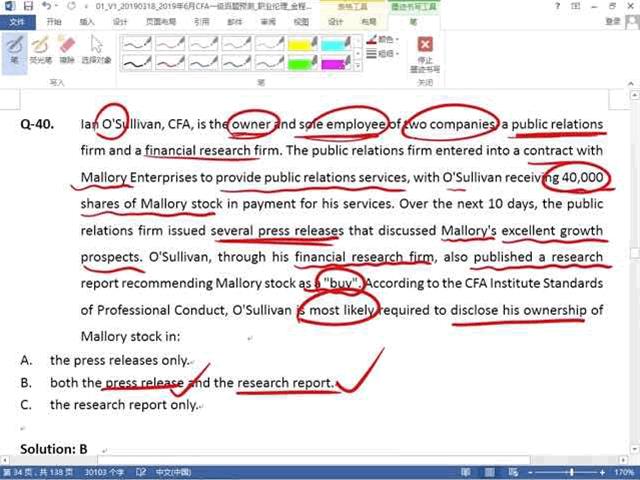Choose the thick black pen in the bottom row

(137, 63)
